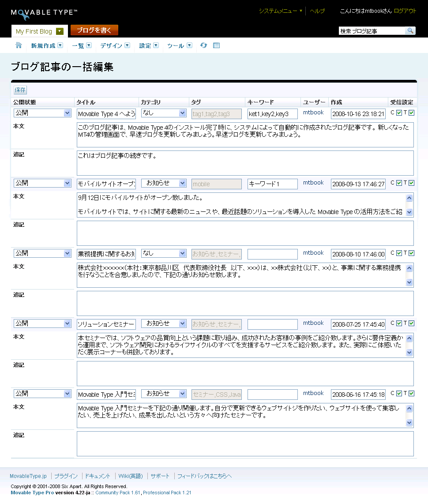Open the デザイン menu
The image size is (428, 504).
tap(115, 45)
